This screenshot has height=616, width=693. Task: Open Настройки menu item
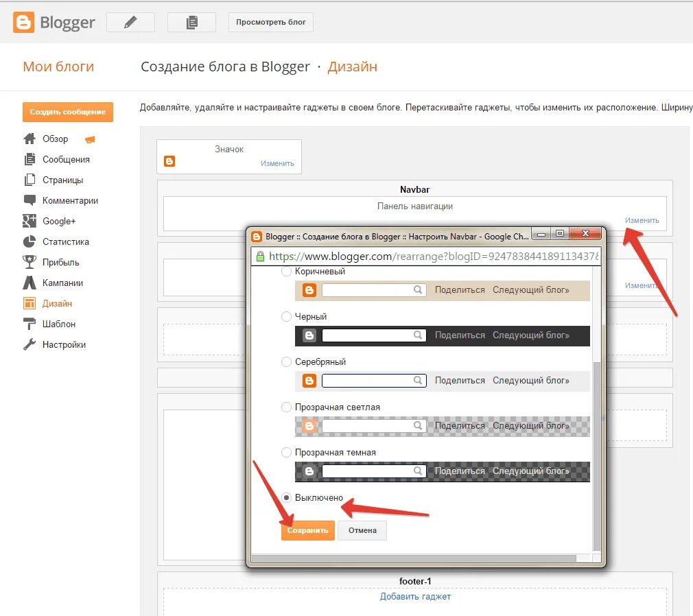(64, 344)
